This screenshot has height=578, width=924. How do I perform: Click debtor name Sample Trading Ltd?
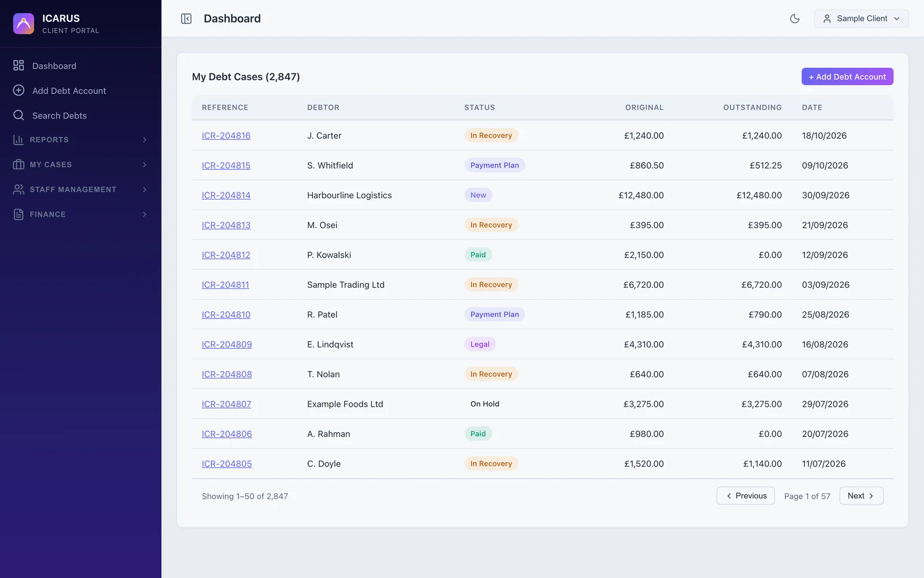[x=346, y=285]
